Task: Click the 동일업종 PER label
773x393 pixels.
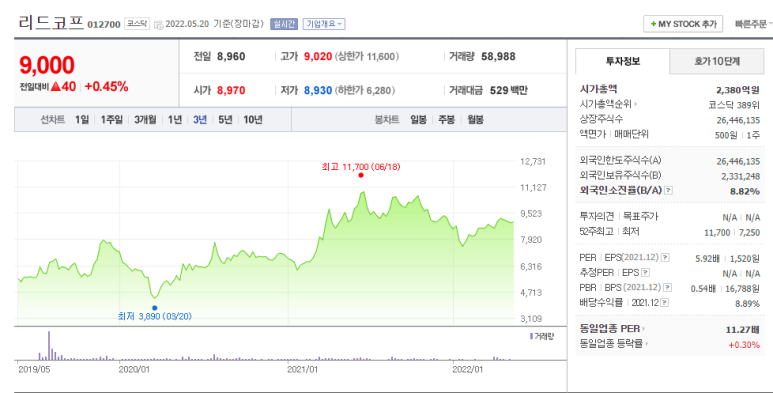Action: 610,328
